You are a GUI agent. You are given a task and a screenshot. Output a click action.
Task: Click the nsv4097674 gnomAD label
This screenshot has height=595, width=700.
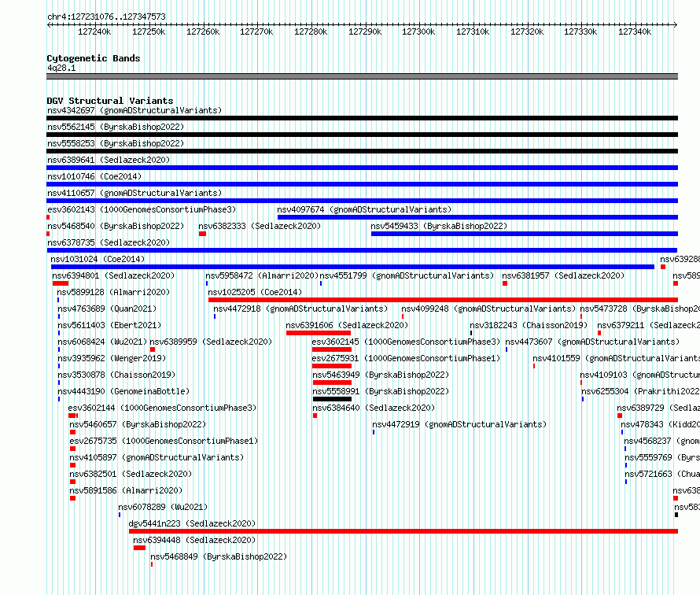pos(364,209)
